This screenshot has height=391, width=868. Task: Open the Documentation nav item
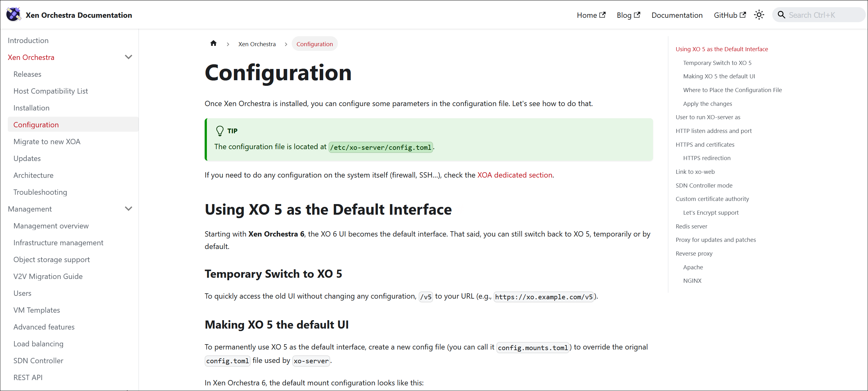pos(677,15)
